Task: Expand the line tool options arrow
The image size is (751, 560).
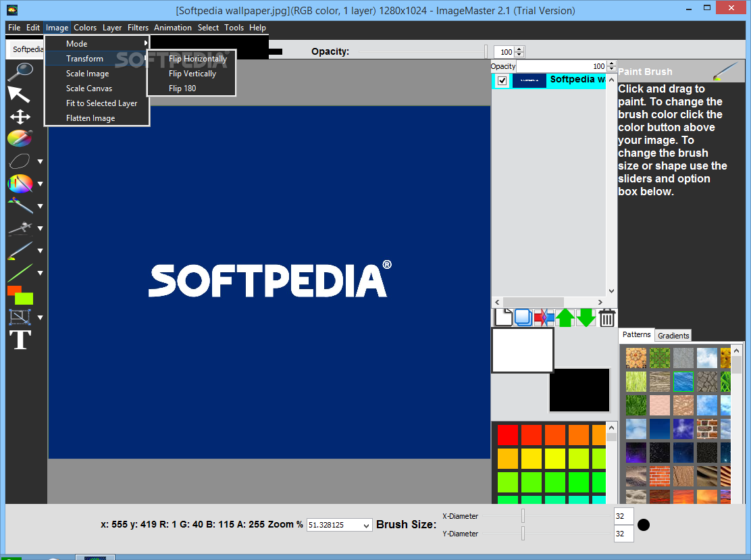Action: tap(41, 273)
